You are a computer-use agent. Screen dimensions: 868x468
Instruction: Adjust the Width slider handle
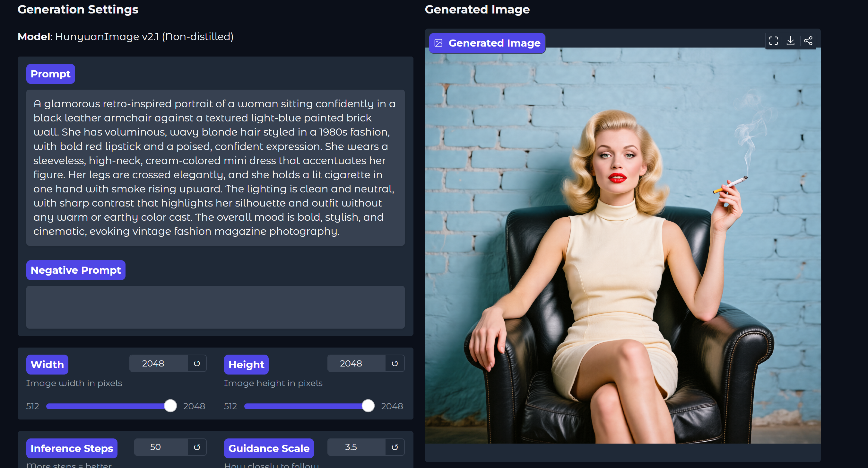pyautogui.click(x=170, y=406)
